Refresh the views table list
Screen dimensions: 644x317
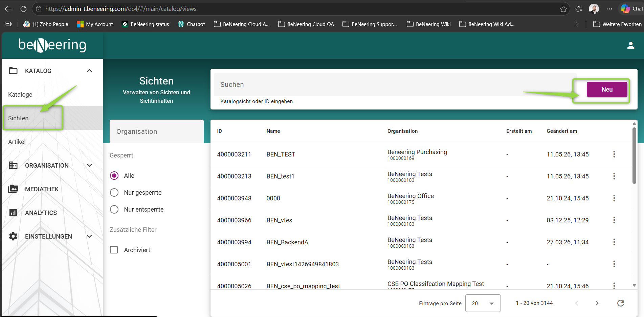pyautogui.click(x=620, y=303)
